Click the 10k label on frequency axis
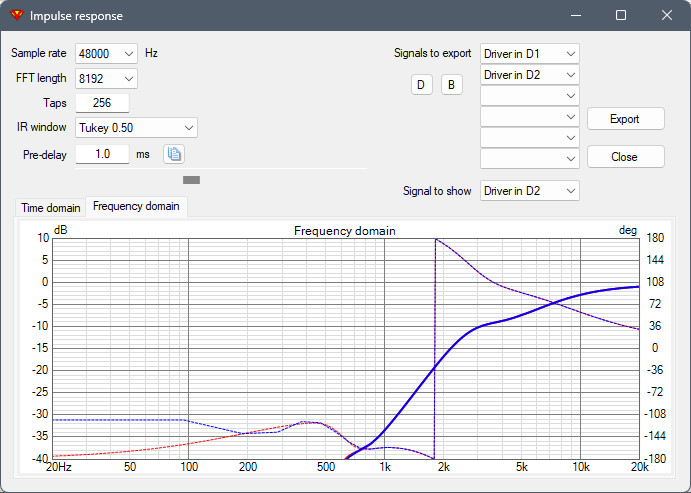Image resolution: width=691 pixels, height=493 pixels. 580,467
